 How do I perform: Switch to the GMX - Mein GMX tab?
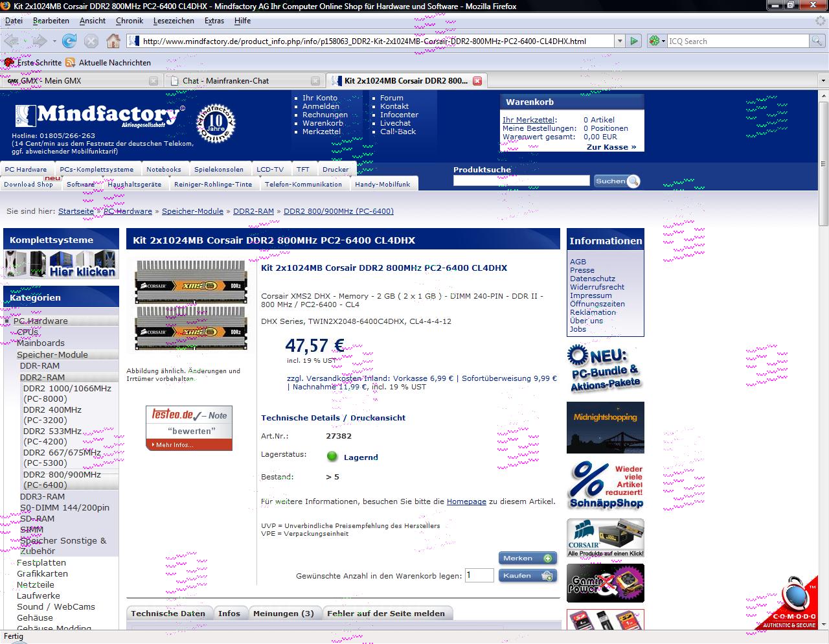82,81
